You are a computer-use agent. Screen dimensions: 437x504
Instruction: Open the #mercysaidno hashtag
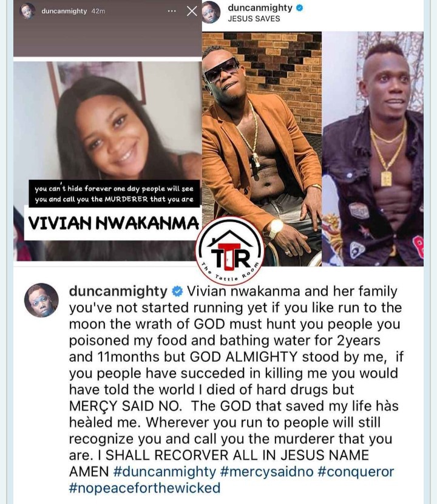267,472
